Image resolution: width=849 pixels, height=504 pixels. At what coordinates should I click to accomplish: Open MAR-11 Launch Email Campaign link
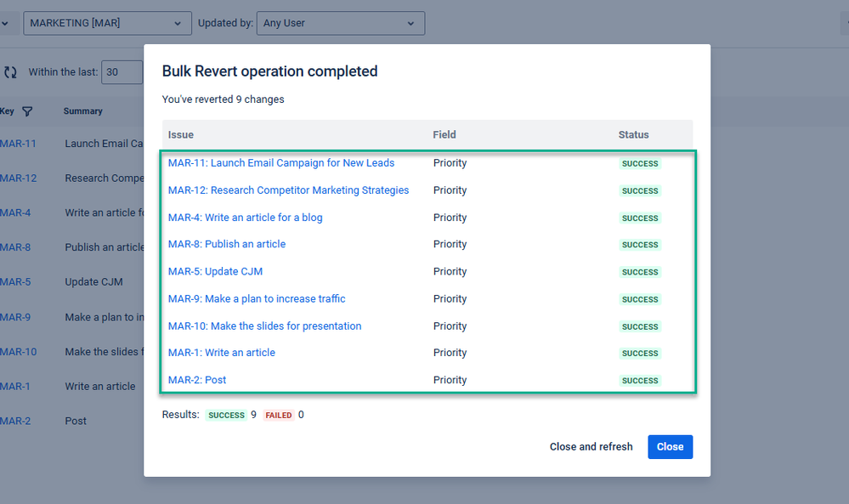(281, 163)
